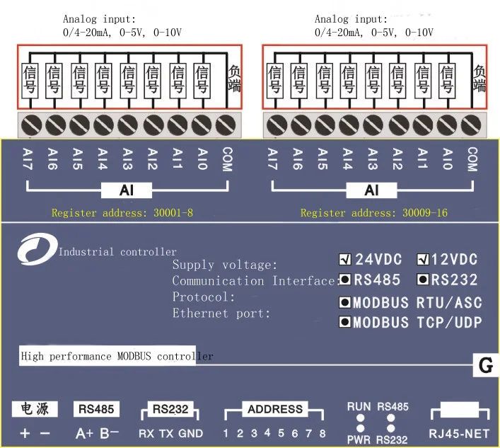Click the 信号 box above AI7 in the 30009-16 block
This screenshot has width=500, height=448.
coord(275,81)
